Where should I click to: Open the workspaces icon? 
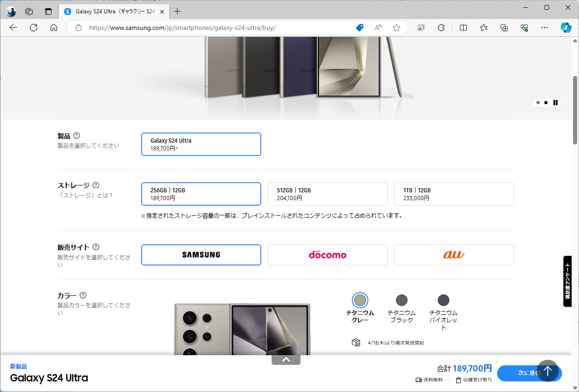coord(29,12)
